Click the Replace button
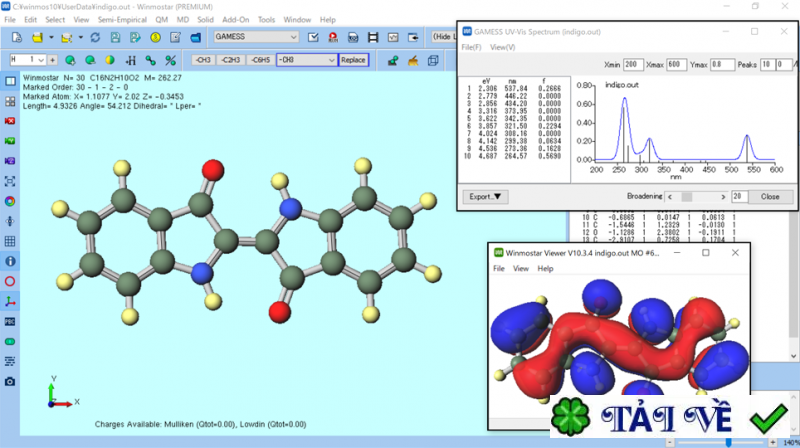The width and height of the screenshot is (800, 448). pos(353,60)
